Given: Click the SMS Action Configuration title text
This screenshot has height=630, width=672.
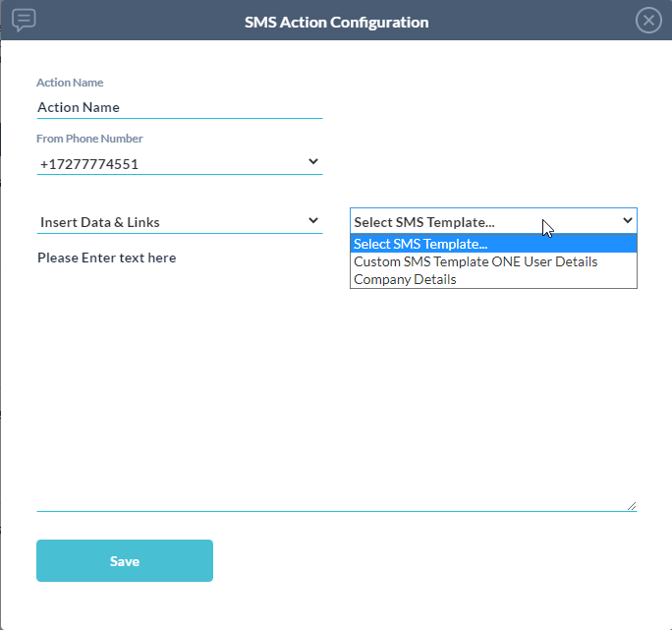Looking at the screenshot, I should tap(336, 22).
